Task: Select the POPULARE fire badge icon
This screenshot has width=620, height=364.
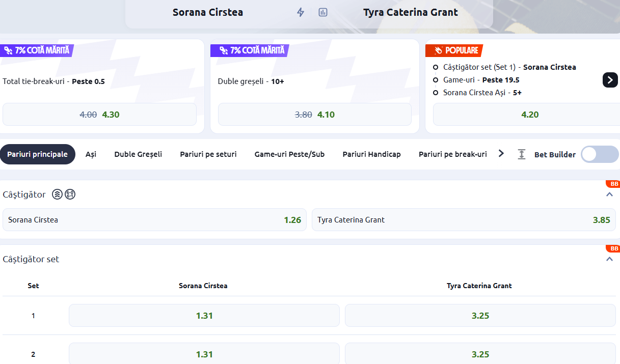Action: click(438, 50)
